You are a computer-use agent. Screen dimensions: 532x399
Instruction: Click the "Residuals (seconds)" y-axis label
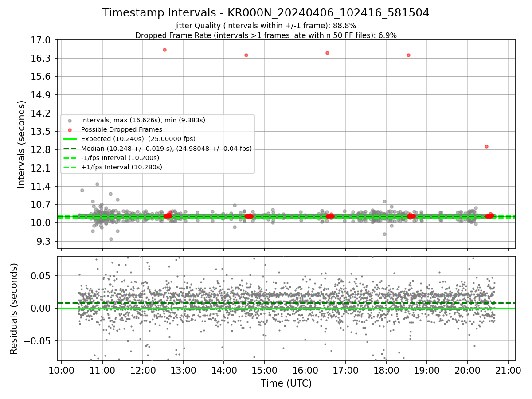click(x=14, y=308)
